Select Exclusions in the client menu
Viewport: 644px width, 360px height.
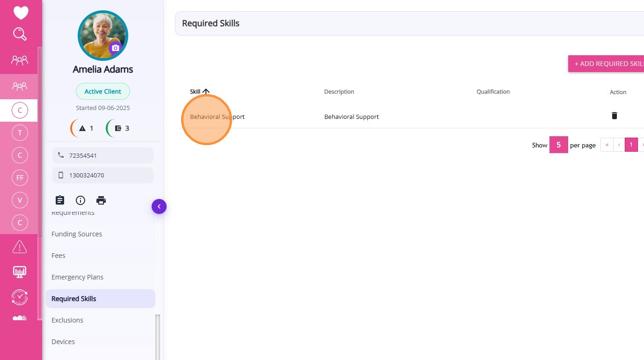tap(67, 320)
